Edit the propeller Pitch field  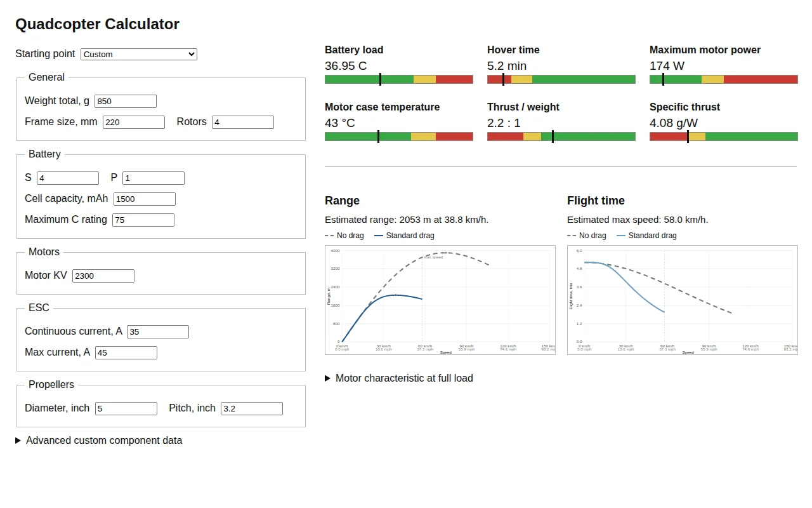coord(252,408)
